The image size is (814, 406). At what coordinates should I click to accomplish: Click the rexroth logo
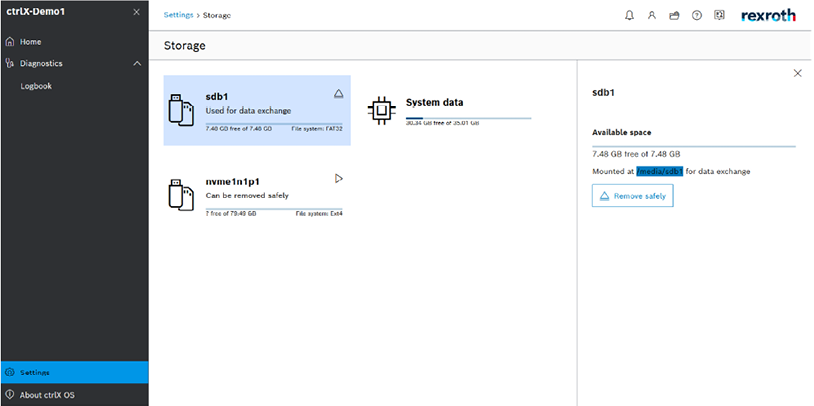click(x=768, y=16)
